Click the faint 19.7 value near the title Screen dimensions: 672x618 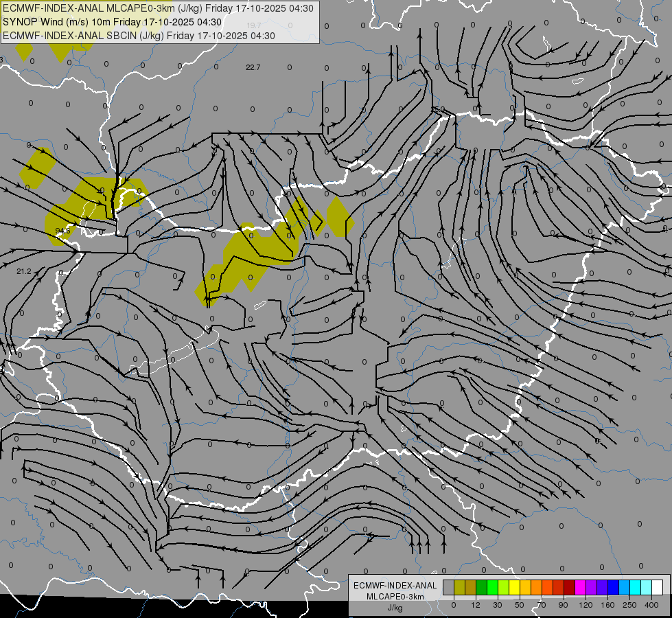click(254, 25)
